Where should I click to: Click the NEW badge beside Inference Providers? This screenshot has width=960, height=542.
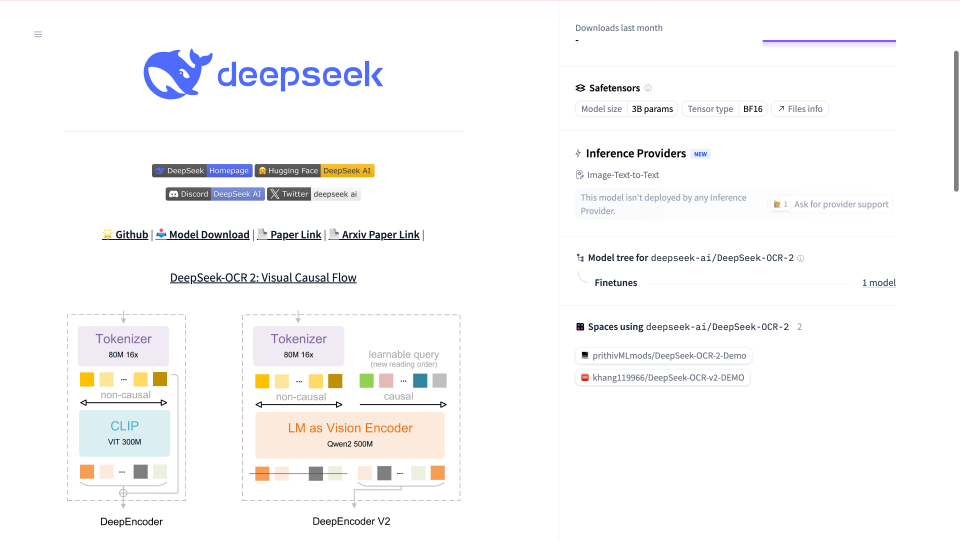(x=700, y=154)
